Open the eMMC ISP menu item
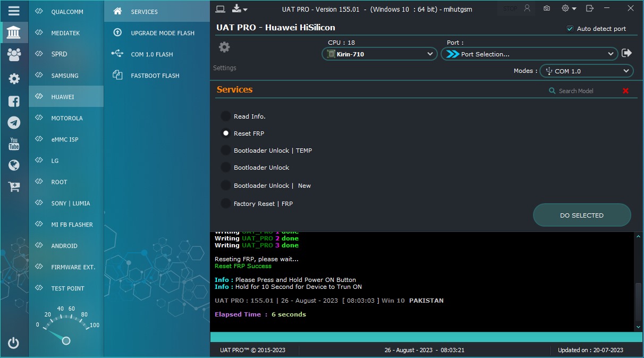Screen dimensions: 644x358 66,139
